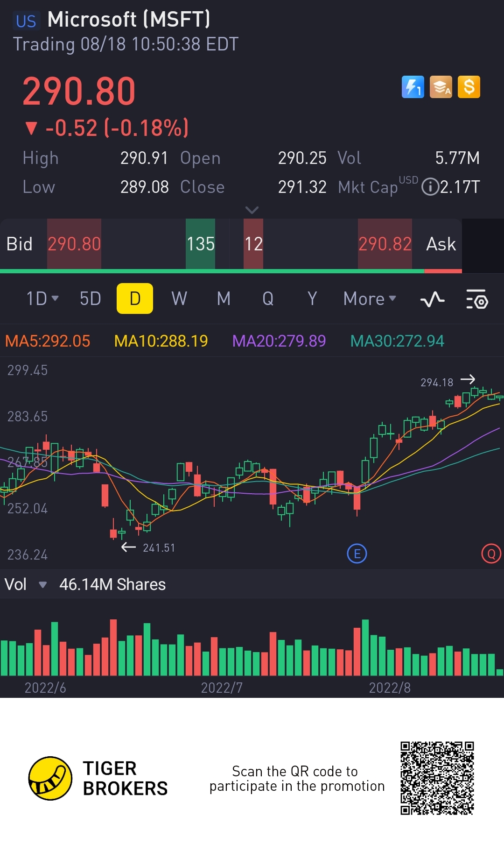Select the D daily chart tab

(135, 298)
